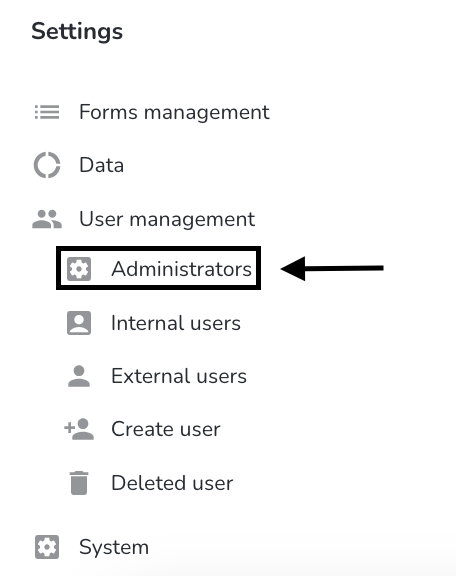Viewport: 456px width, 576px height.
Task: View the Deleted user entry
Action: (172, 483)
